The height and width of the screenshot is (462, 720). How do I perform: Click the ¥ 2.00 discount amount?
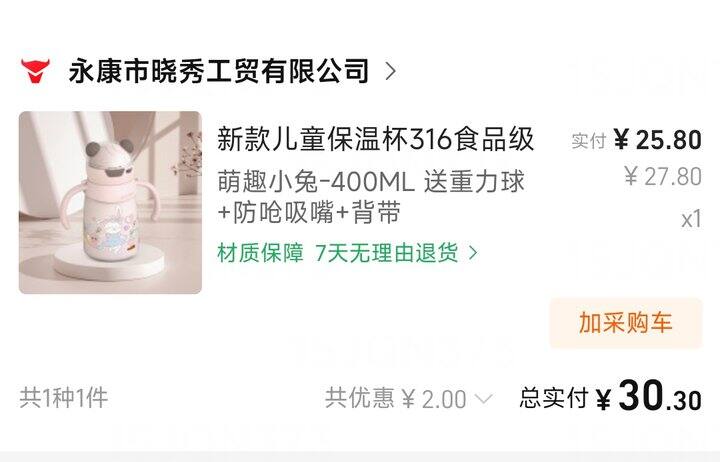[434, 399]
